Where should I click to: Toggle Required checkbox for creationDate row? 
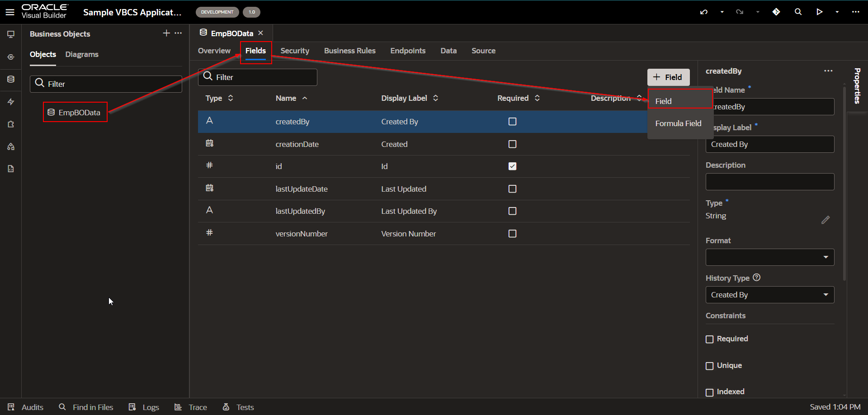tap(512, 144)
